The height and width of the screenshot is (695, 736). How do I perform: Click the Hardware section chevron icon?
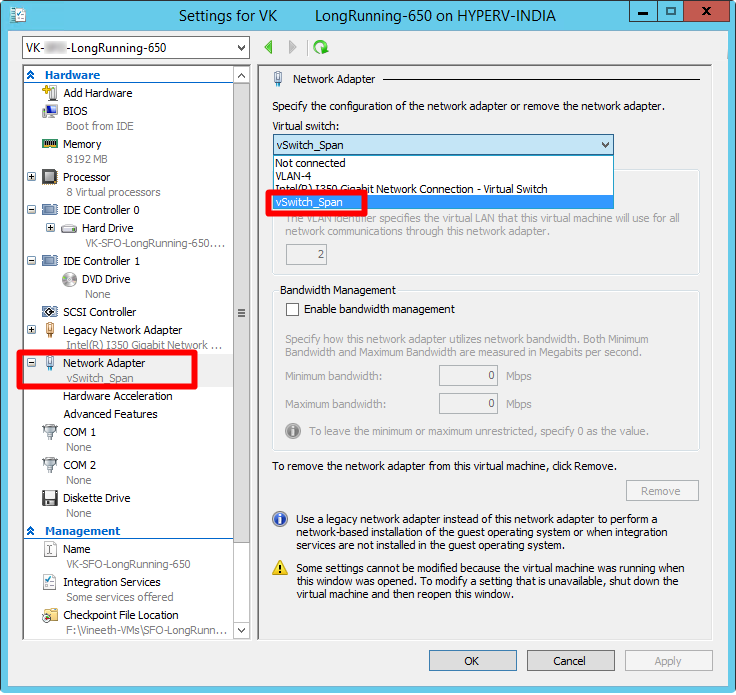31,75
